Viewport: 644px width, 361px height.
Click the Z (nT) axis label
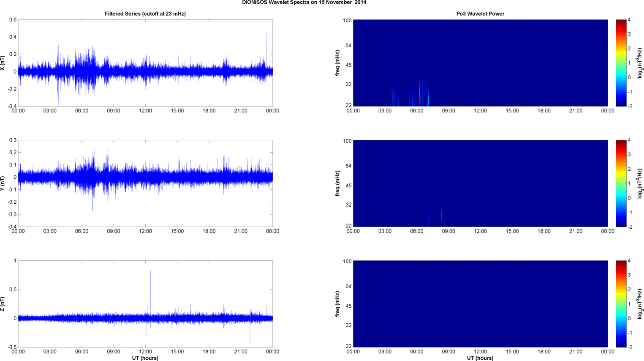(x=3, y=304)
